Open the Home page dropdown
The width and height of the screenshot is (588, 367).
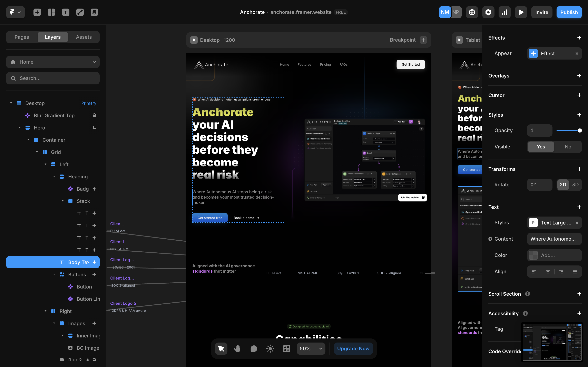(53, 62)
